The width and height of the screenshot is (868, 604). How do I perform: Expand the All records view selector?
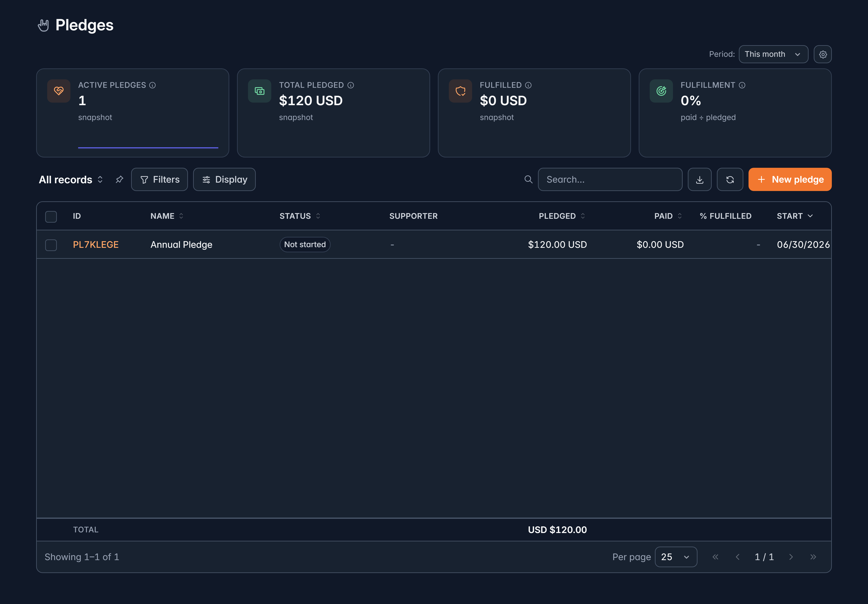coord(71,180)
